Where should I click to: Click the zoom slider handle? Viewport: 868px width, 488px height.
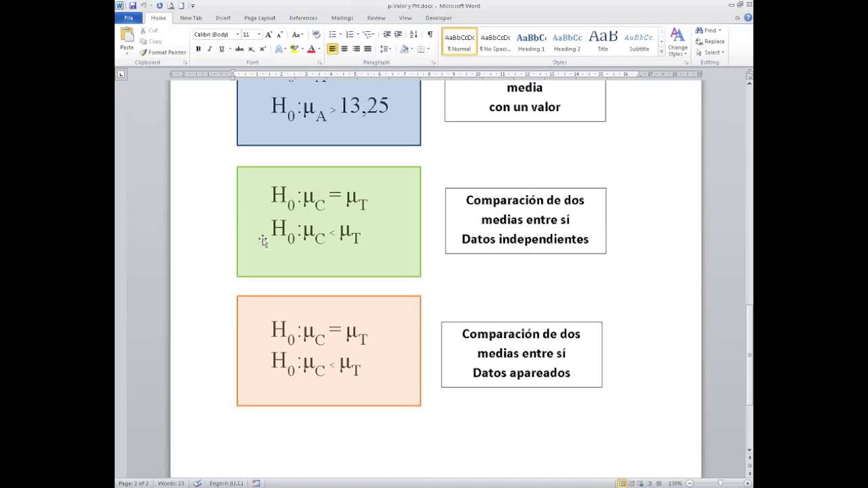(719, 483)
